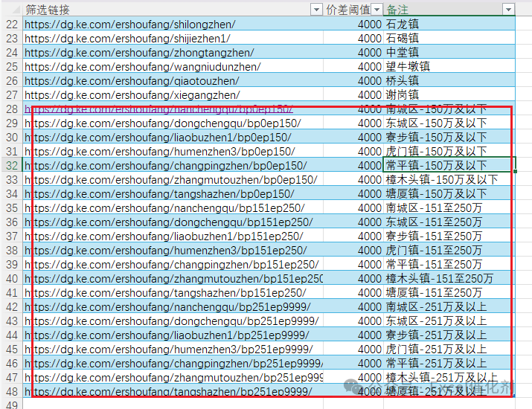
Task: Select the 筛选链接 header cell
Action: pos(173,10)
